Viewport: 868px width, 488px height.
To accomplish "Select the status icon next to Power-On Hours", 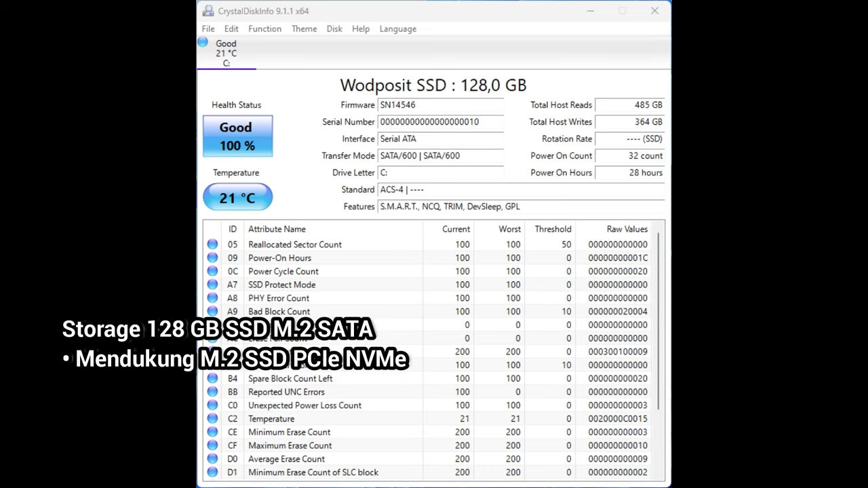I will pyautogui.click(x=212, y=258).
